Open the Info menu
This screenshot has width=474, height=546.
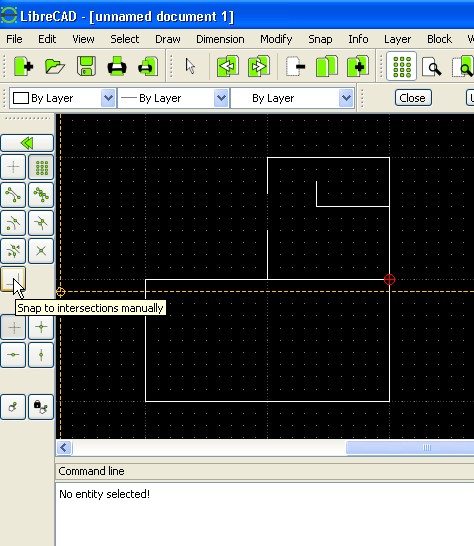click(x=358, y=39)
